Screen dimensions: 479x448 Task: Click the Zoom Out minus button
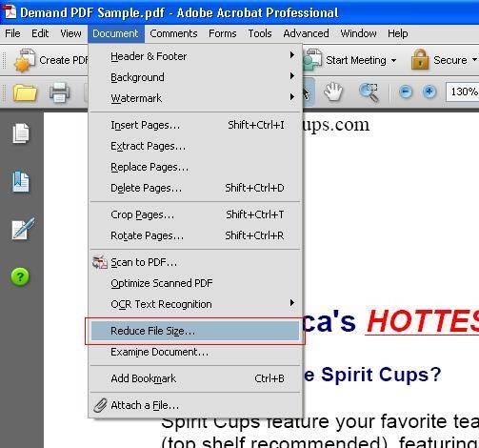(x=406, y=92)
